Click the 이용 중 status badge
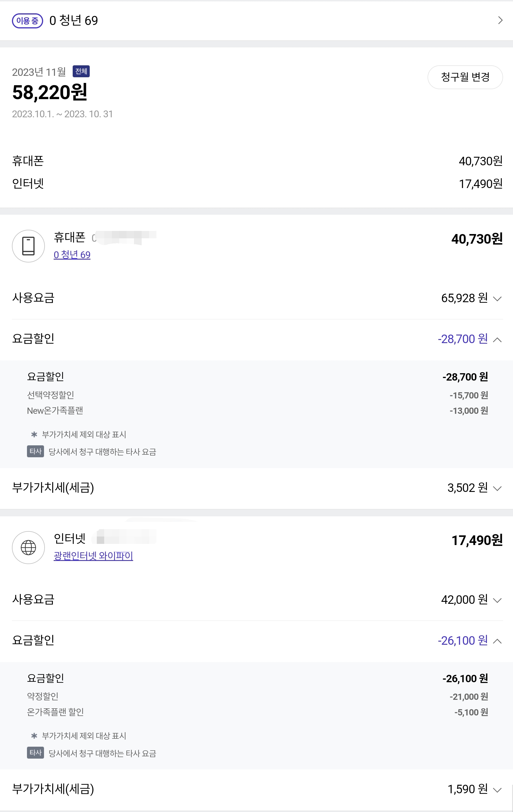513x812 pixels. point(27,21)
